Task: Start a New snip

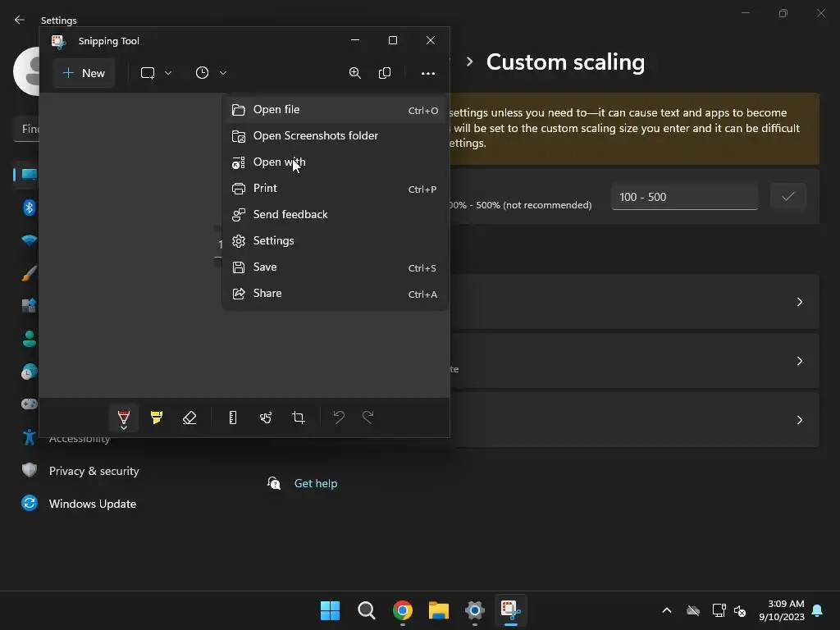Action: [84, 73]
